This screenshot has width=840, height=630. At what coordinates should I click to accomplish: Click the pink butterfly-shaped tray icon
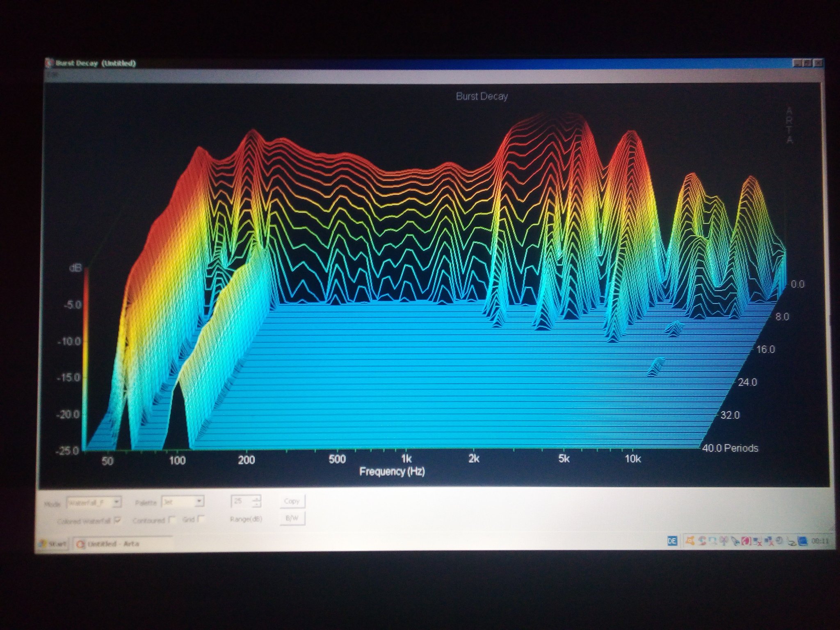(724, 541)
